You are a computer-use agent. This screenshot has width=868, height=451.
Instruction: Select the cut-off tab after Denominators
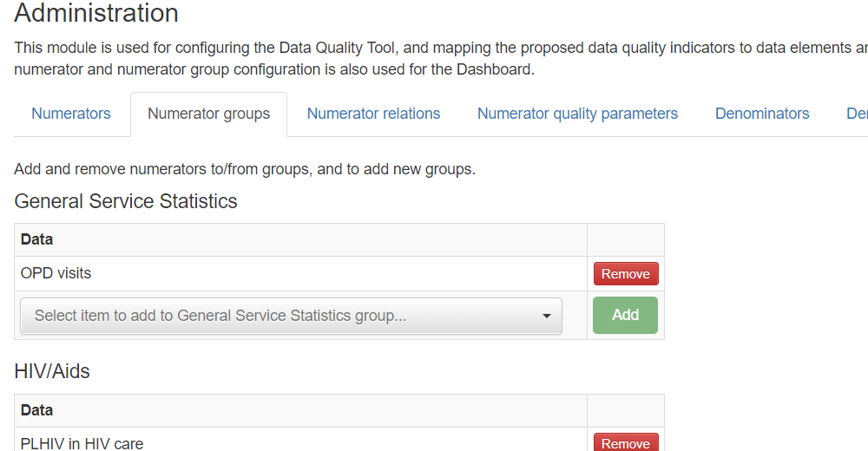(x=857, y=114)
